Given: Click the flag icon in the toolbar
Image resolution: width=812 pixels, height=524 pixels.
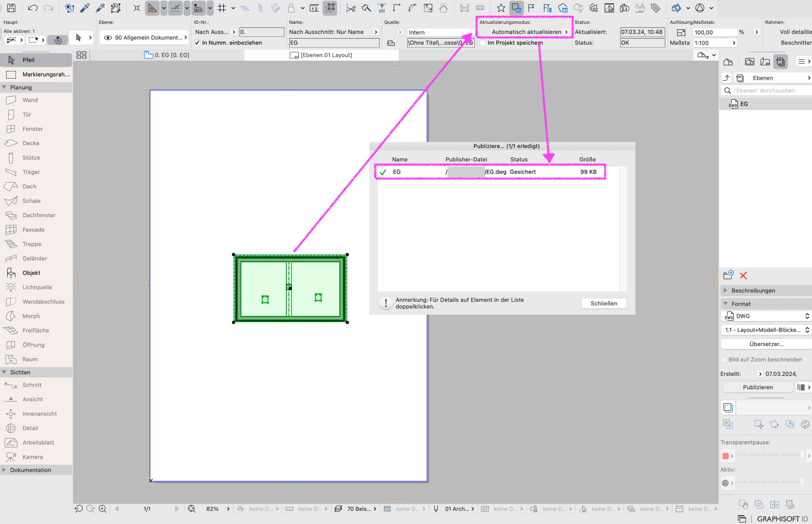Looking at the screenshot, I should (x=531, y=8).
